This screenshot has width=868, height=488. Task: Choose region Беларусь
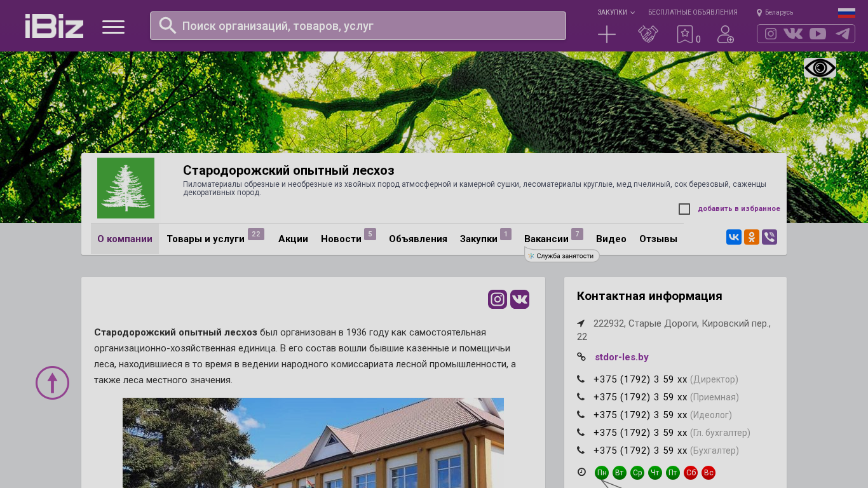tap(775, 12)
